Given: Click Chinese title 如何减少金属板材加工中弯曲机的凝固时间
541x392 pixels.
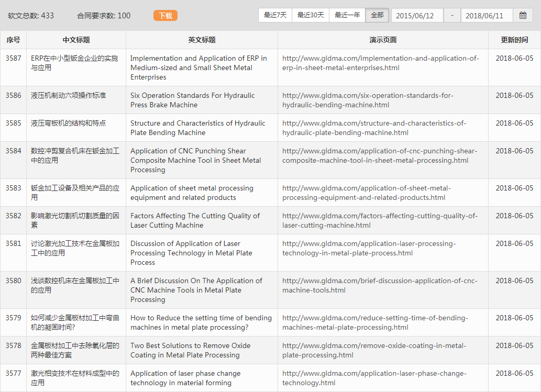Looking at the screenshot, I should point(75,323).
